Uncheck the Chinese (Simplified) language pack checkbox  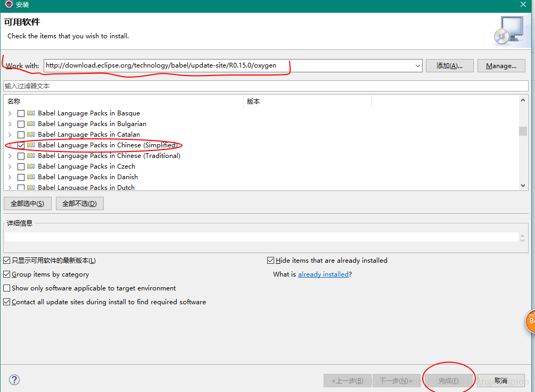pos(21,145)
